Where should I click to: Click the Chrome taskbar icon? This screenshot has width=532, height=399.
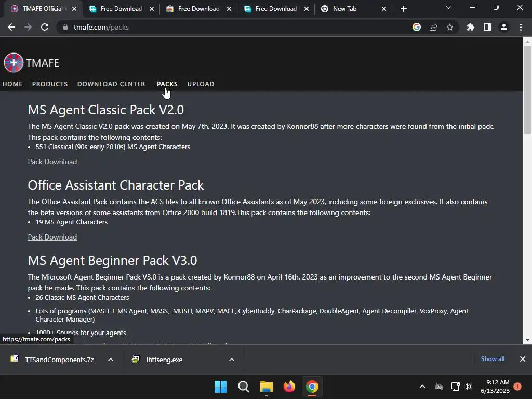(312, 387)
